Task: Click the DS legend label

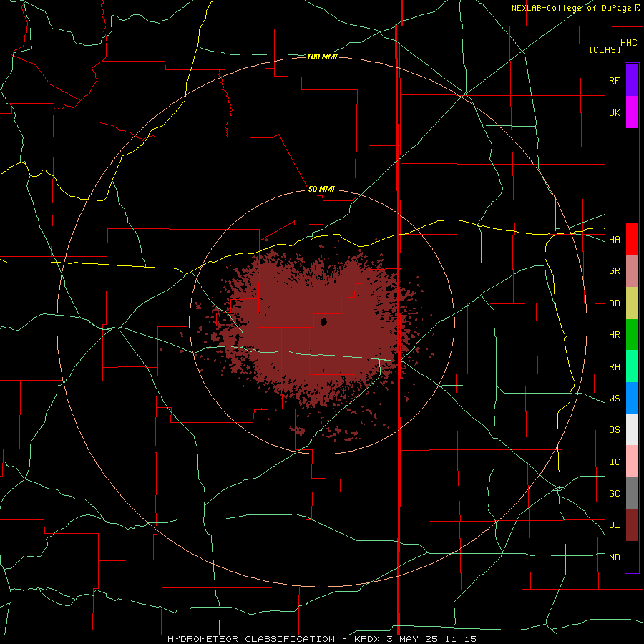Action: 614,430
